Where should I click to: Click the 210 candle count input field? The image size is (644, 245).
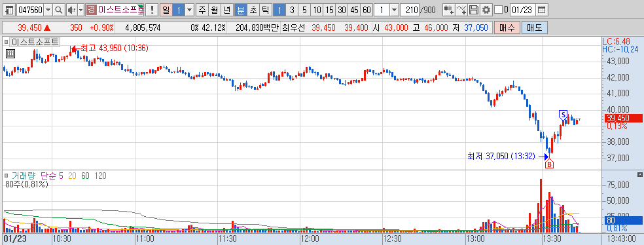click(x=409, y=9)
